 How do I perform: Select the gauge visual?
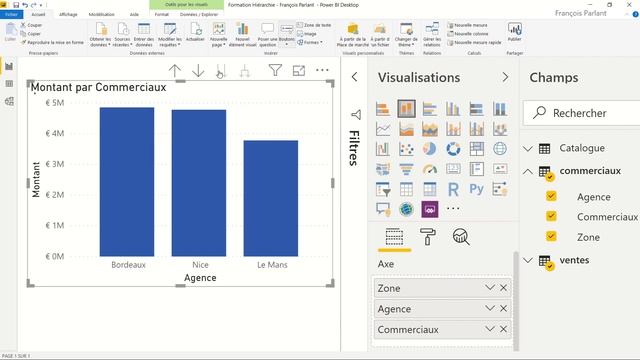[x=429, y=169]
